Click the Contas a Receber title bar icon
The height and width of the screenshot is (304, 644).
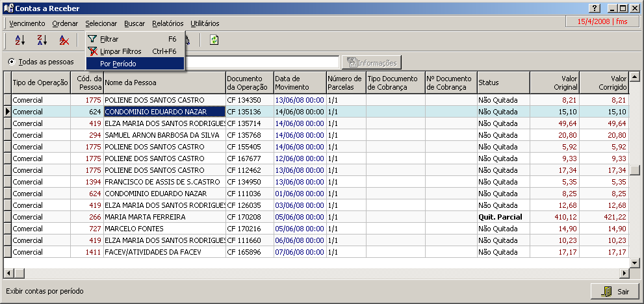tap(8, 8)
